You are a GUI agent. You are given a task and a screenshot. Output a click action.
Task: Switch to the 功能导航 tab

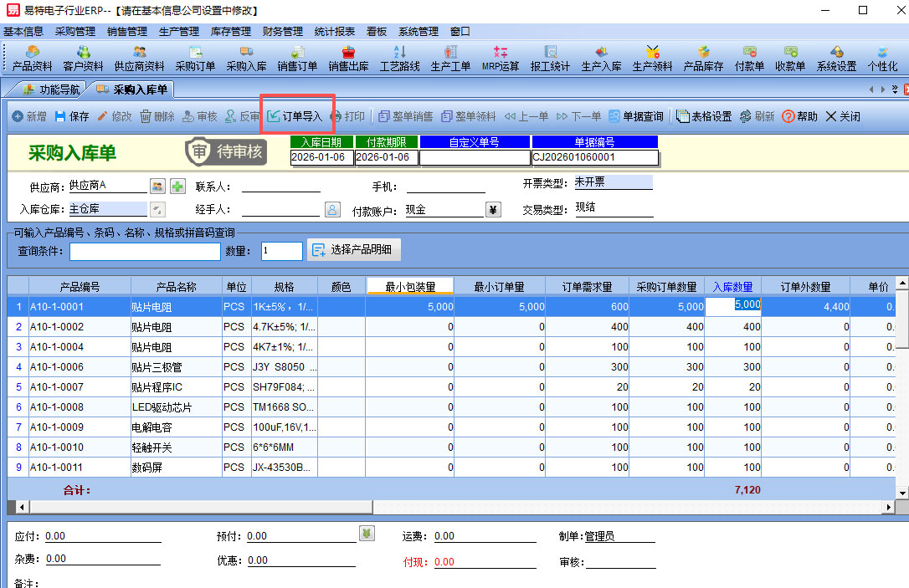click(52, 89)
